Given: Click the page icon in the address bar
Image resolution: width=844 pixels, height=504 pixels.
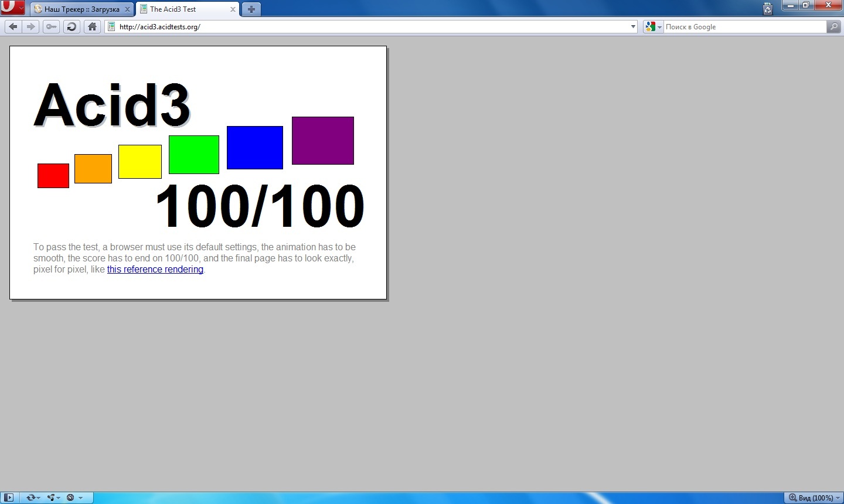Looking at the screenshot, I should pos(112,26).
